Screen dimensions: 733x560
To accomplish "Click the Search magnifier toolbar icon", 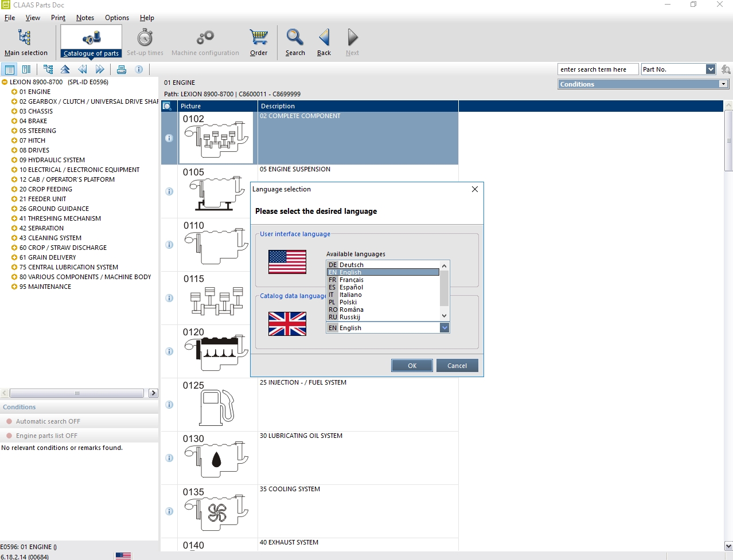I will pyautogui.click(x=295, y=42).
